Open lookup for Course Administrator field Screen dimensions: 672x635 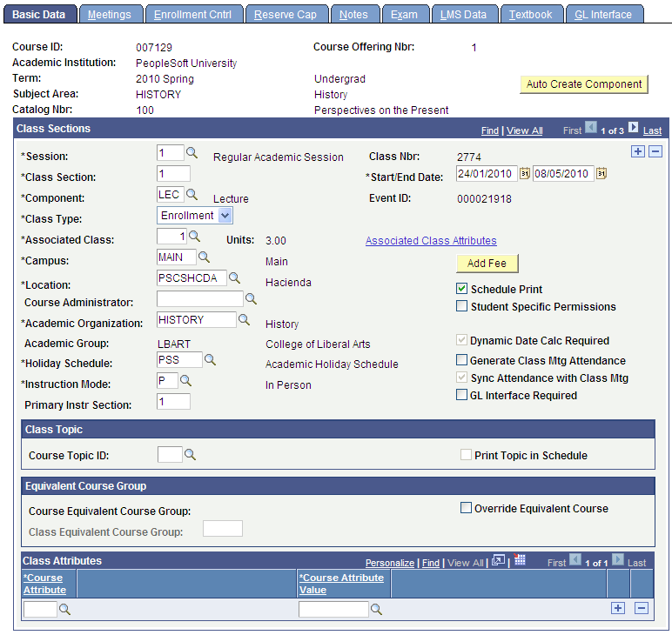coord(251,298)
